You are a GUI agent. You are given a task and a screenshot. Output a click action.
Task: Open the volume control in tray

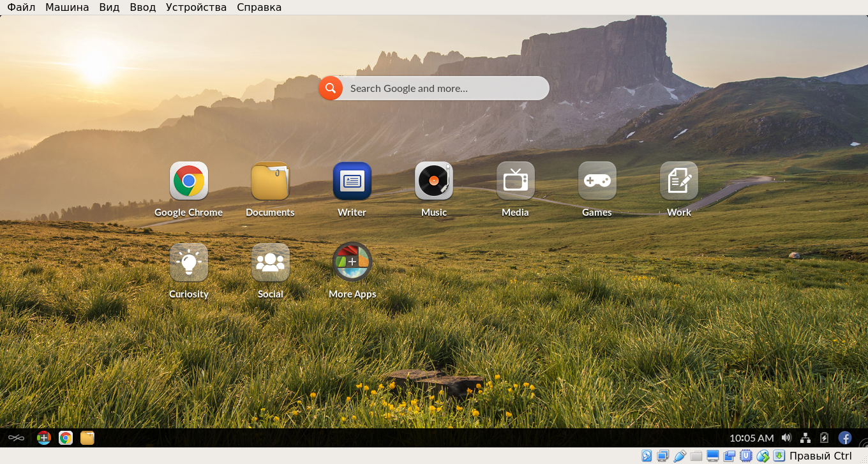[786, 438]
